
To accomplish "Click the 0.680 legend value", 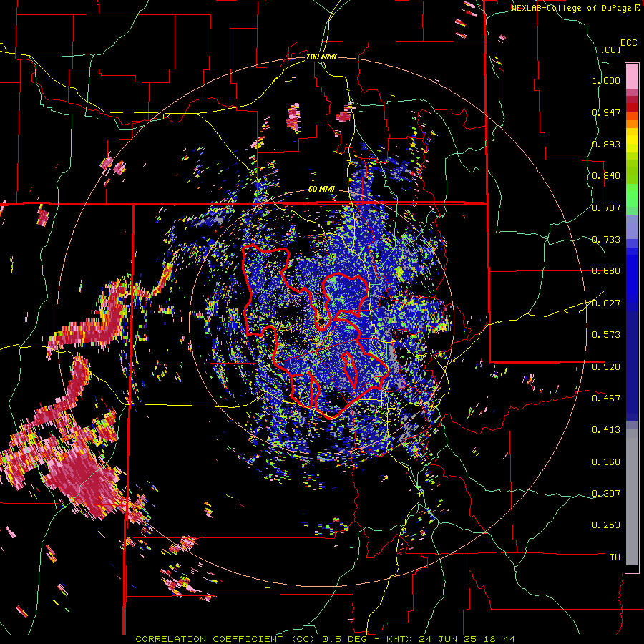I will coord(606,271).
